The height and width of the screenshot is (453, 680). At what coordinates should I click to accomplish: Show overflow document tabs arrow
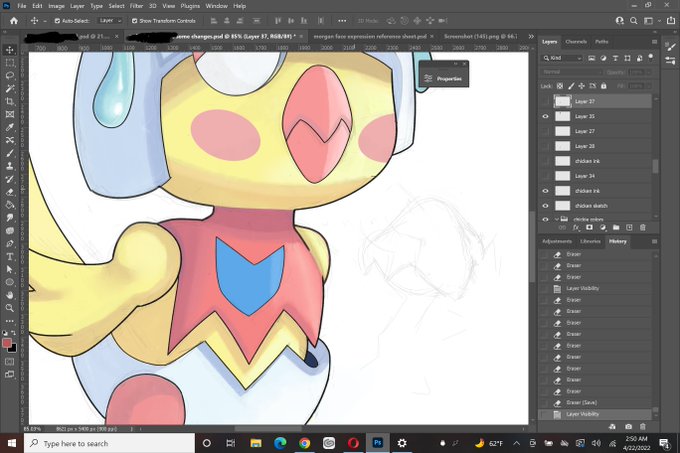coord(531,36)
